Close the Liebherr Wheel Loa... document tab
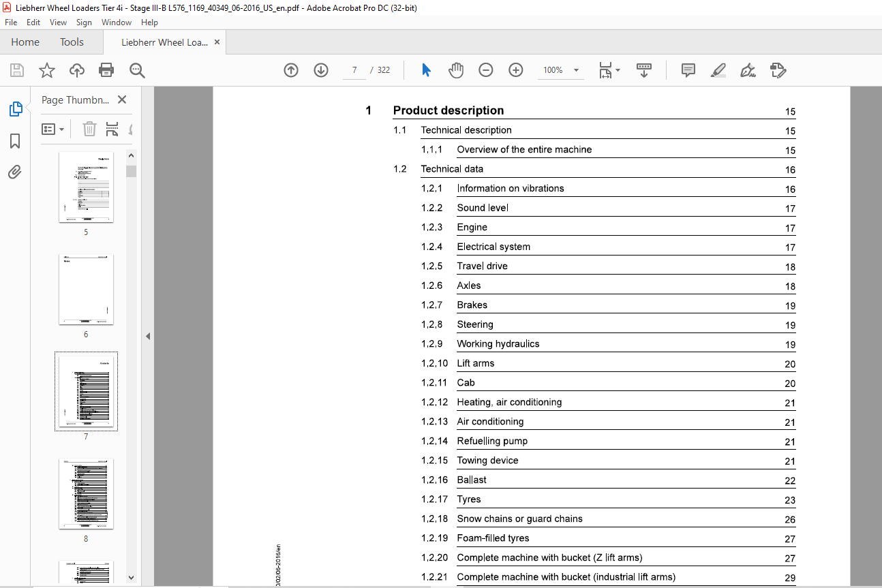Image resolution: width=882 pixels, height=588 pixels. coord(217,42)
